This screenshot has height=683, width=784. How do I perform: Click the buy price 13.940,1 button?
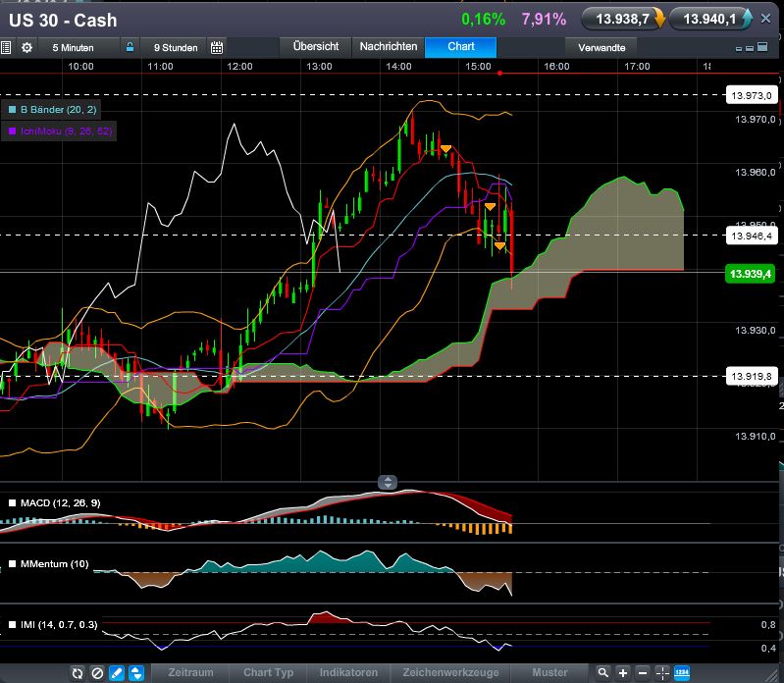click(710, 19)
